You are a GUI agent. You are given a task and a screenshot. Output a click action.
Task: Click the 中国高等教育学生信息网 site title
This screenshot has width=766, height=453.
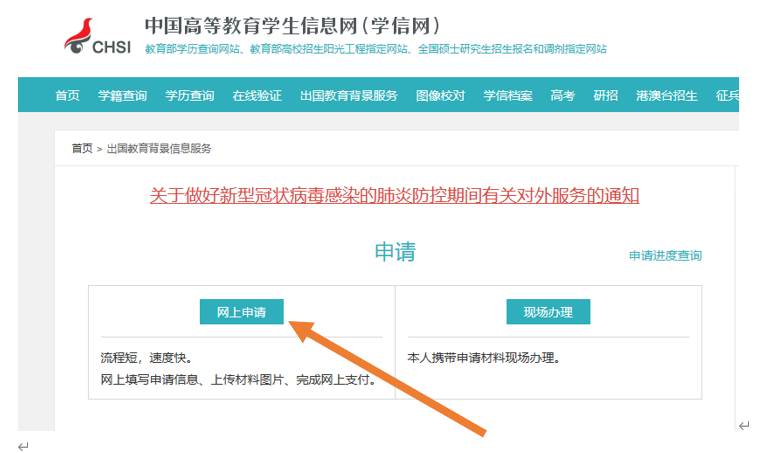pos(292,25)
